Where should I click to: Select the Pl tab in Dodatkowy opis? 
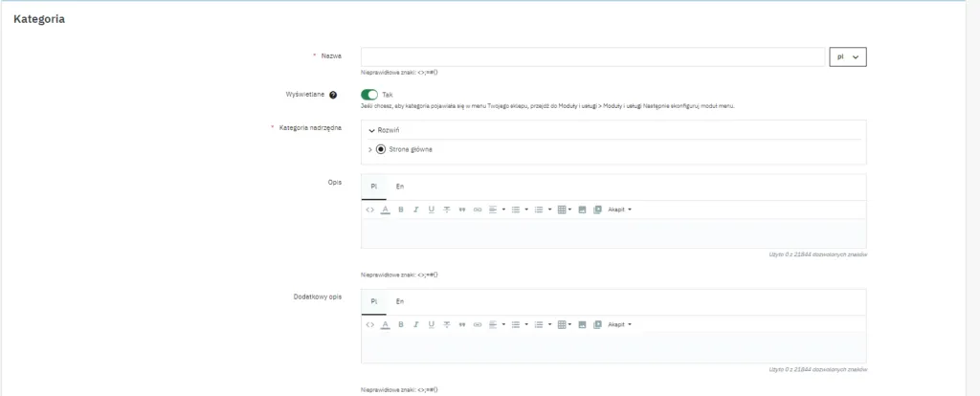[x=374, y=300]
